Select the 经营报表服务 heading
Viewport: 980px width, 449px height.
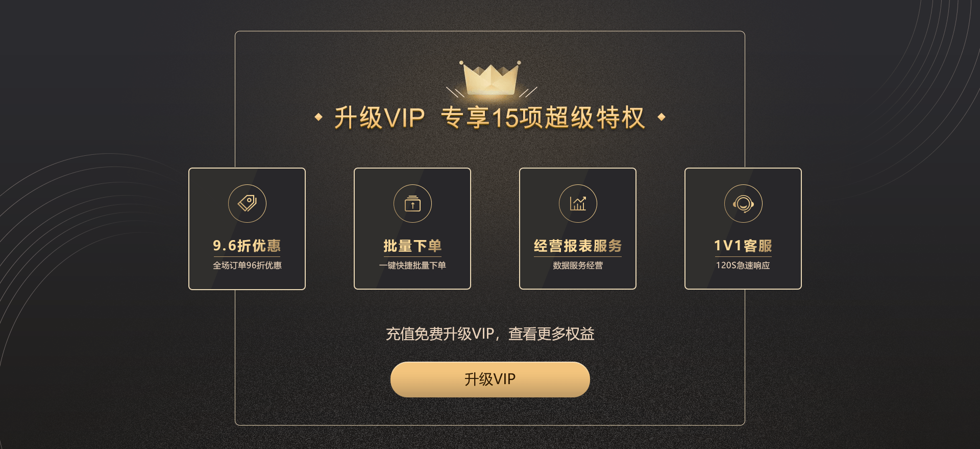pos(578,246)
